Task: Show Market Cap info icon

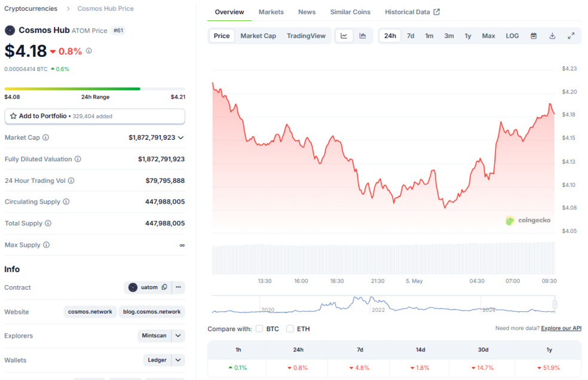Action: pos(46,137)
